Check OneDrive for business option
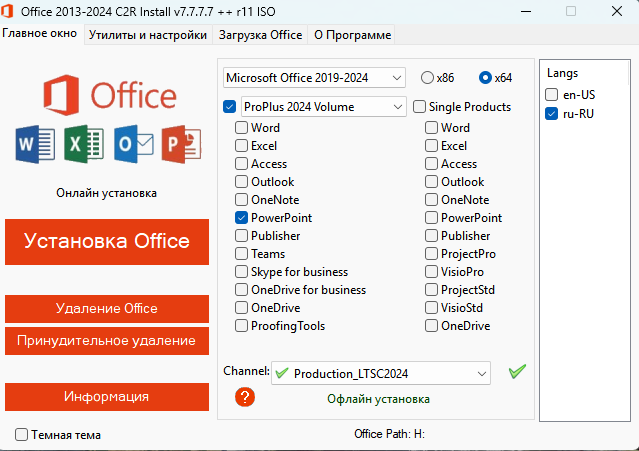 [x=241, y=290]
